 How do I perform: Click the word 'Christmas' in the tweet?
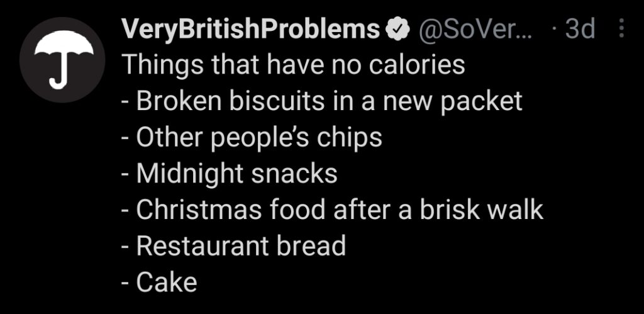click(199, 210)
